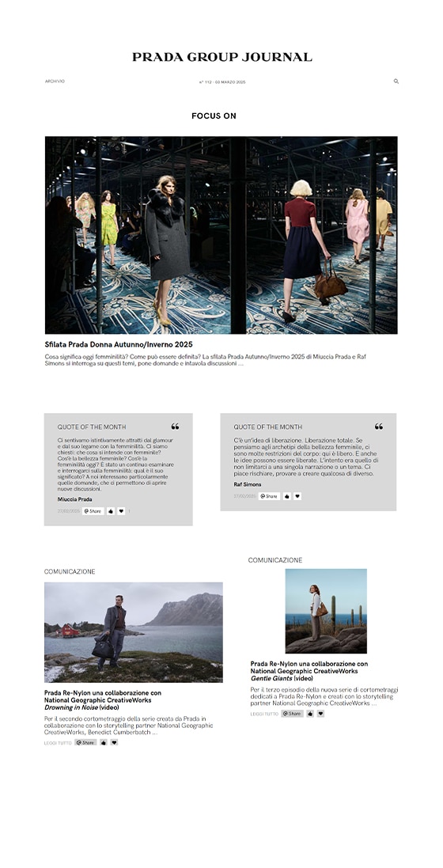Share the Drowning in Noise article

tap(85, 742)
